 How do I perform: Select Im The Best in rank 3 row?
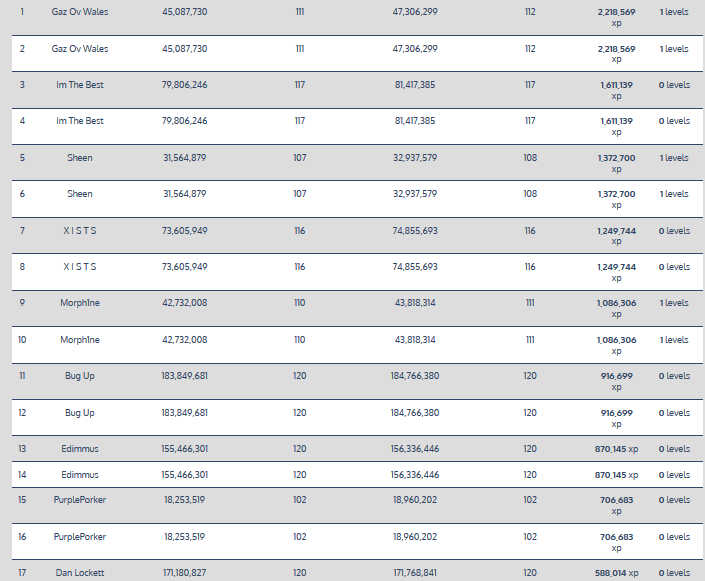(80, 85)
